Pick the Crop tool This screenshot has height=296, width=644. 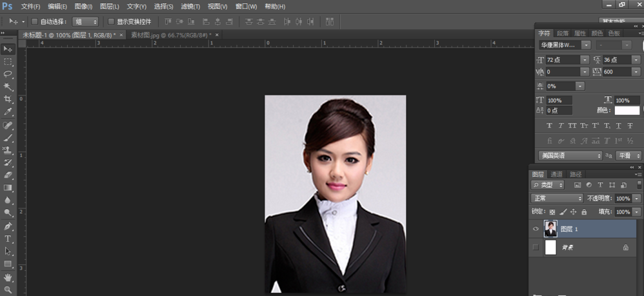pyautogui.click(x=8, y=99)
